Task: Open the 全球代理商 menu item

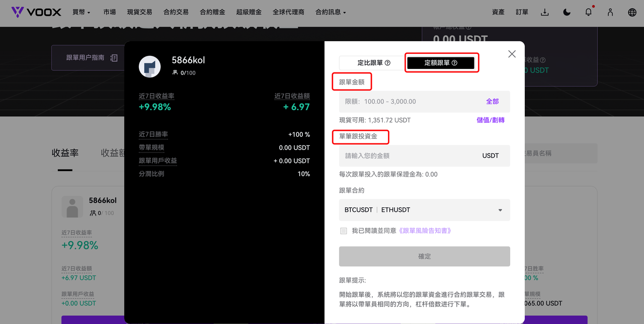Action: (288, 12)
